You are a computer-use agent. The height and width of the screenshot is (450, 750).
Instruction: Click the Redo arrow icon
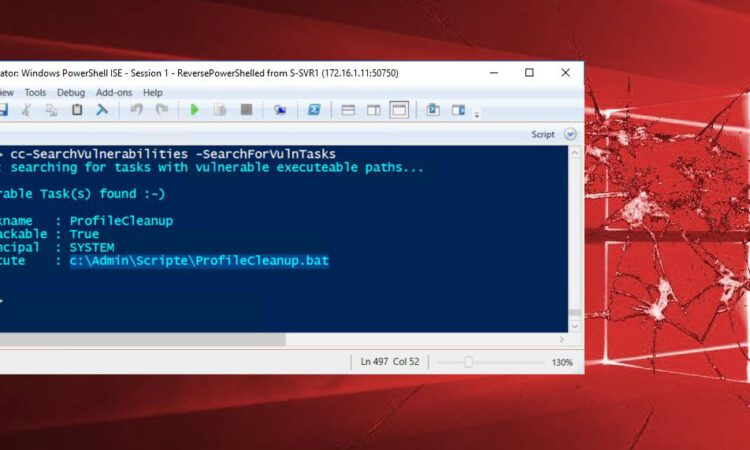[162, 110]
